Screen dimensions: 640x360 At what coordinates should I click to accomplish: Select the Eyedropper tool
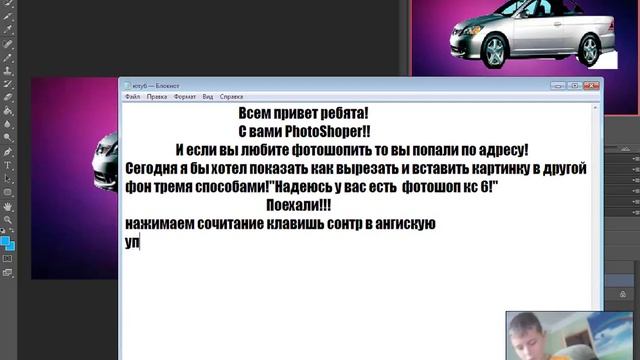pos(7,30)
